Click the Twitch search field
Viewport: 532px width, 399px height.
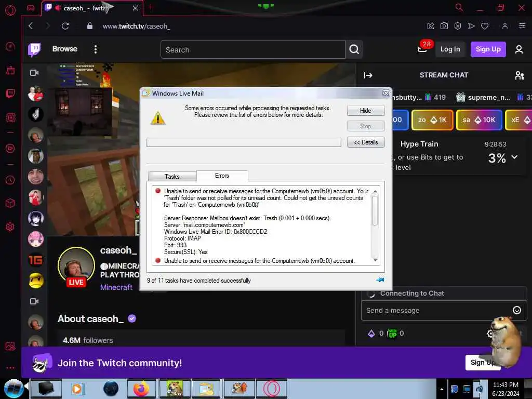(253, 49)
